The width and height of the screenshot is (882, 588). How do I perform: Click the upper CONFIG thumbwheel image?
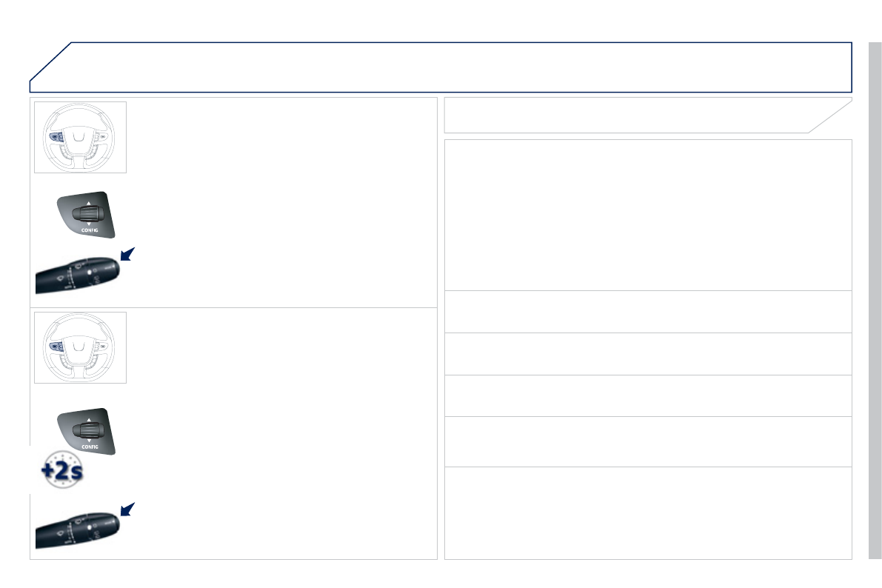click(87, 215)
